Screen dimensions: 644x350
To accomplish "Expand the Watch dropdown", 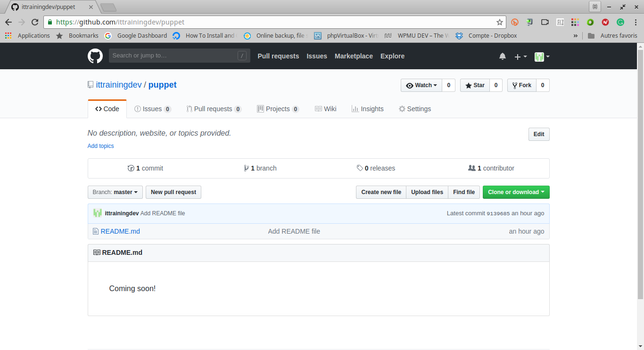I will (421, 85).
